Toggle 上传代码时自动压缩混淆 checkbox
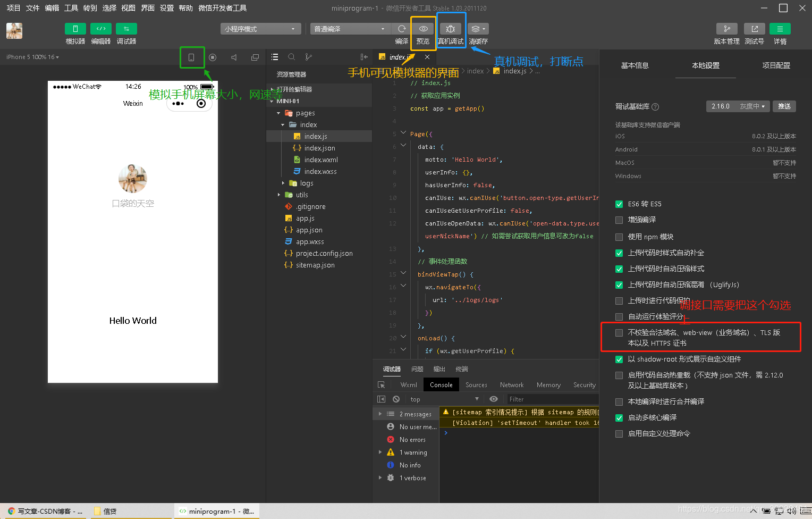 [x=619, y=285]
